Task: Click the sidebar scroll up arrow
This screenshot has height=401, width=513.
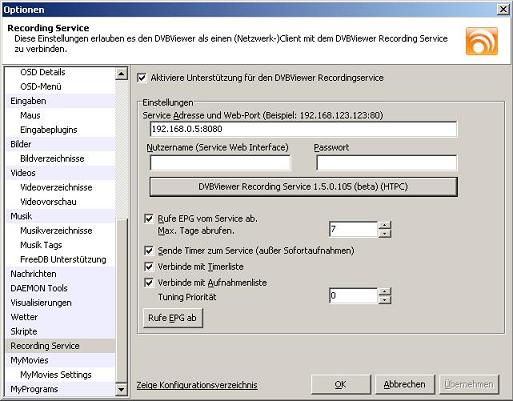Action: click(121, 73)
